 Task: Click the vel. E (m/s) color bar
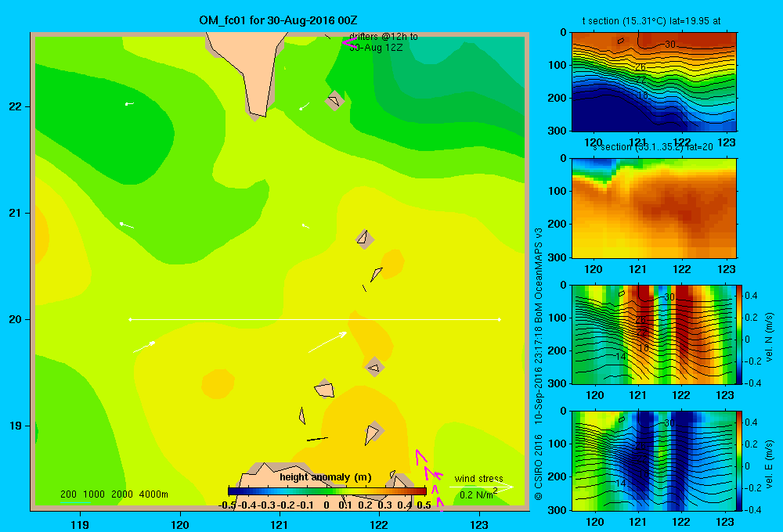[740, 461]
